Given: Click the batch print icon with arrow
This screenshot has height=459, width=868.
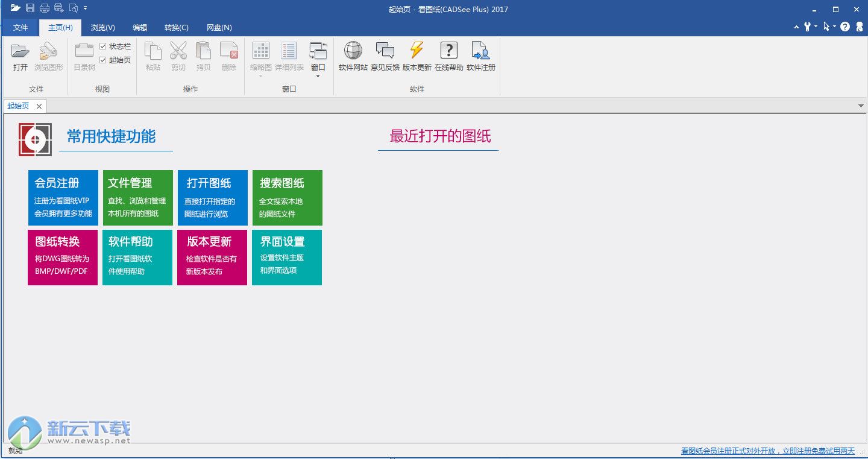Looking at the screenshot, I should click(59, 8).
